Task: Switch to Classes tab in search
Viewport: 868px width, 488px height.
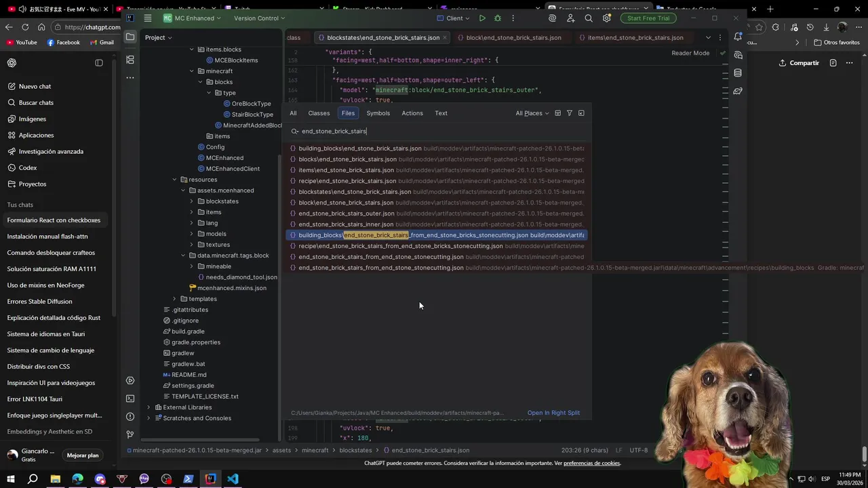Action: pos(319,113)
